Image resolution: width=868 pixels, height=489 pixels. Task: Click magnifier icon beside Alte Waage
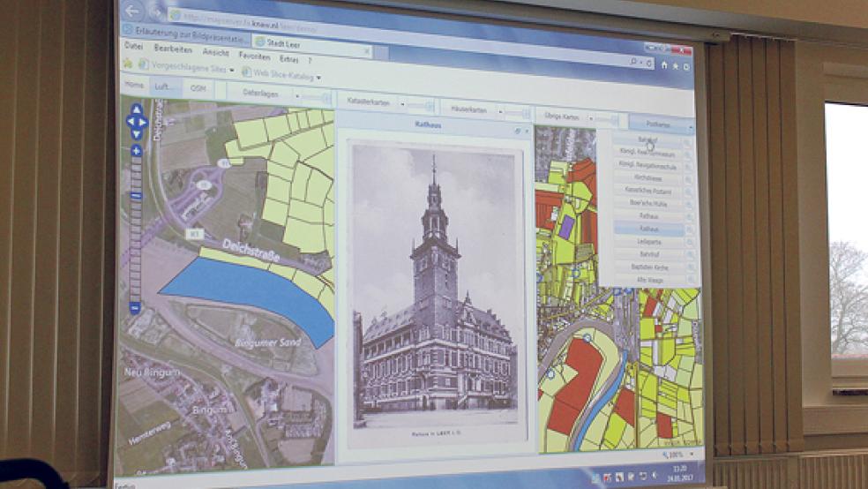(691, 282)
